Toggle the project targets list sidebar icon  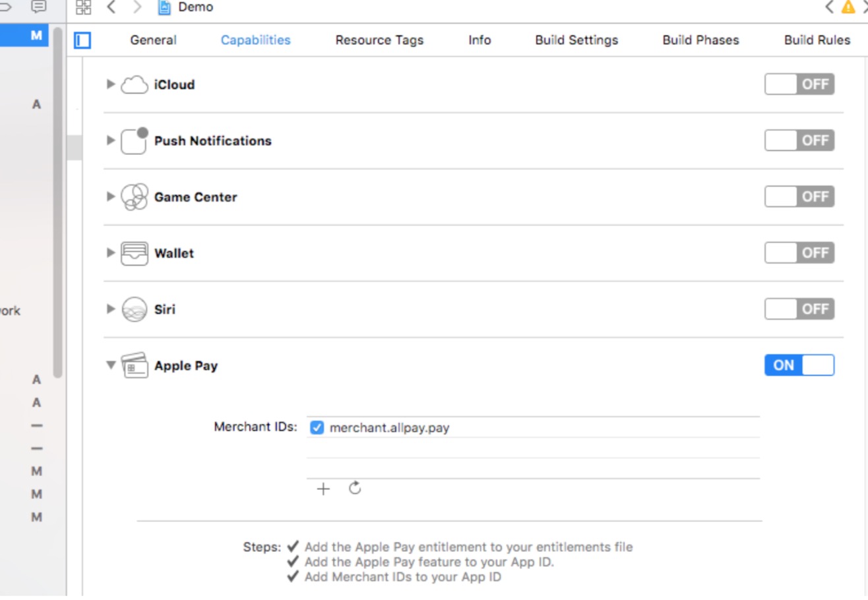click(x=82, y=40)
